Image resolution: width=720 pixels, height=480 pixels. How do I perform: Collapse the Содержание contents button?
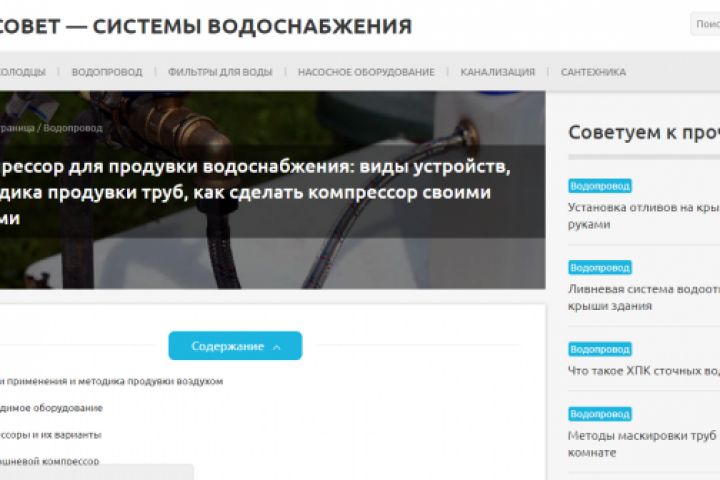[x=235, y=345]
